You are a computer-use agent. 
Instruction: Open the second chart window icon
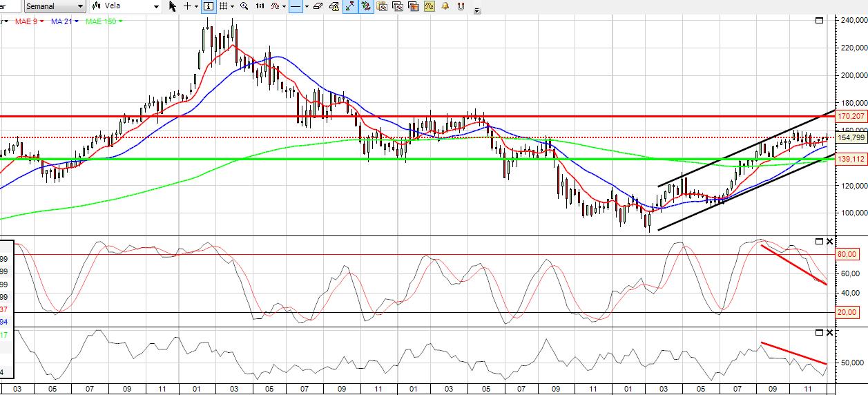point(398,6)
